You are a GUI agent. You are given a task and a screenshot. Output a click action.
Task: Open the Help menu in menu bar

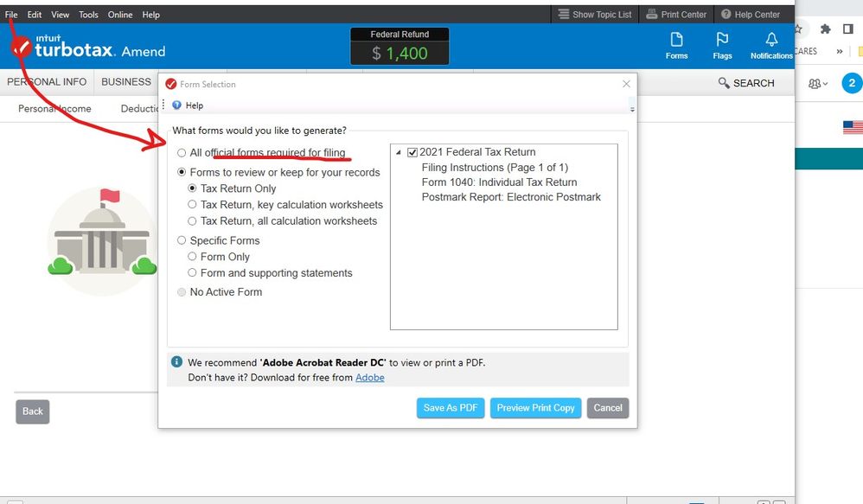coord(150,15)
